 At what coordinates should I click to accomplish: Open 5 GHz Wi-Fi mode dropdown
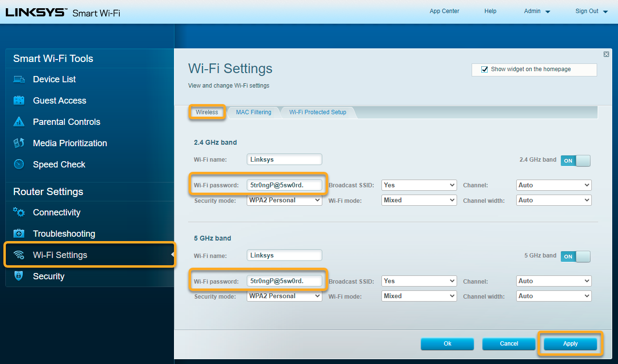pyautogui.click(x=419, y=296)
